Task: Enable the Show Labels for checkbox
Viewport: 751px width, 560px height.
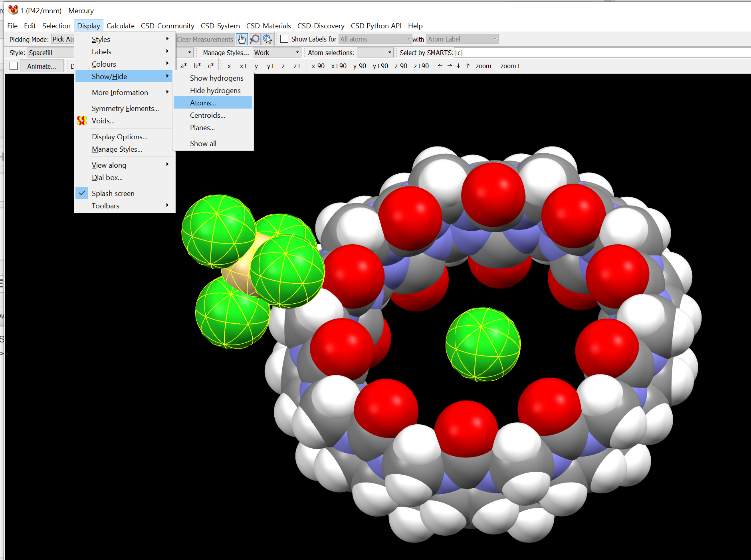Action: click(284, 39)
